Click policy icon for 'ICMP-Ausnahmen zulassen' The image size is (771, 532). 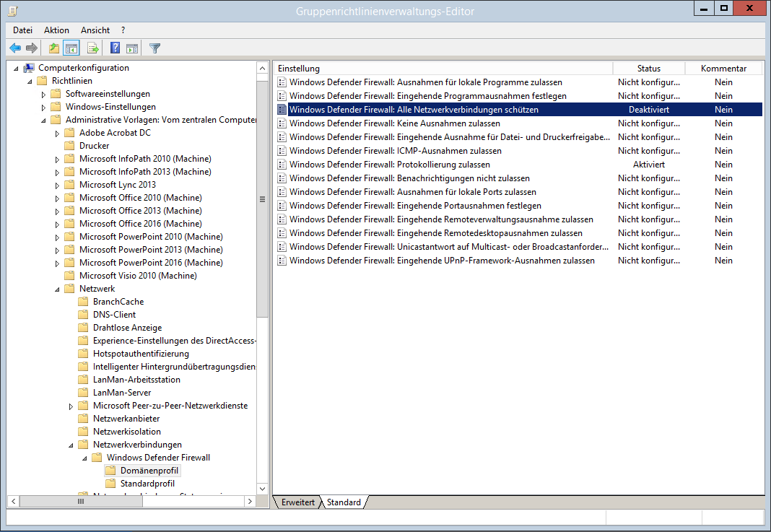pyautogui.click(x=282, y=151)
